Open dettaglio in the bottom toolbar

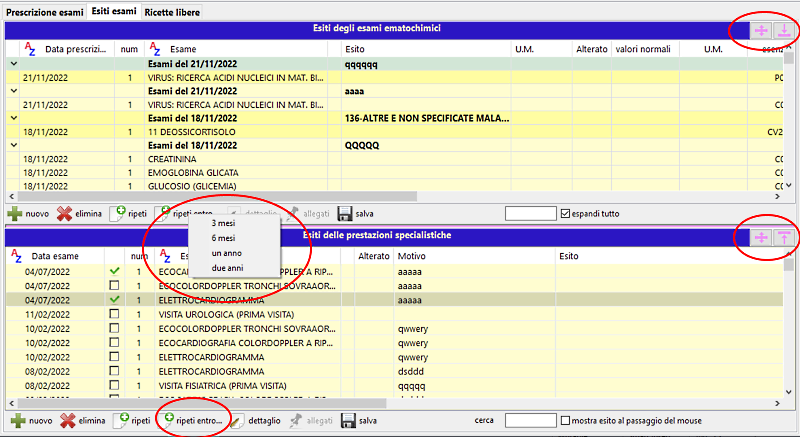click(255, 421)
